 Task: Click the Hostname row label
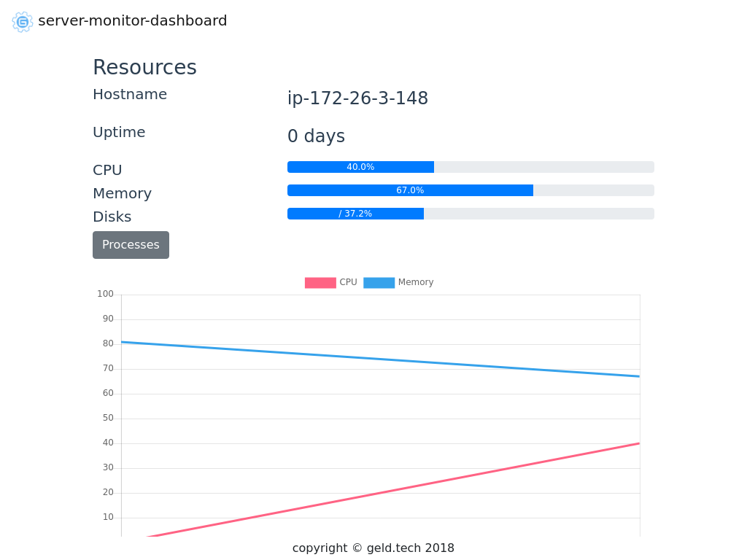130,94
